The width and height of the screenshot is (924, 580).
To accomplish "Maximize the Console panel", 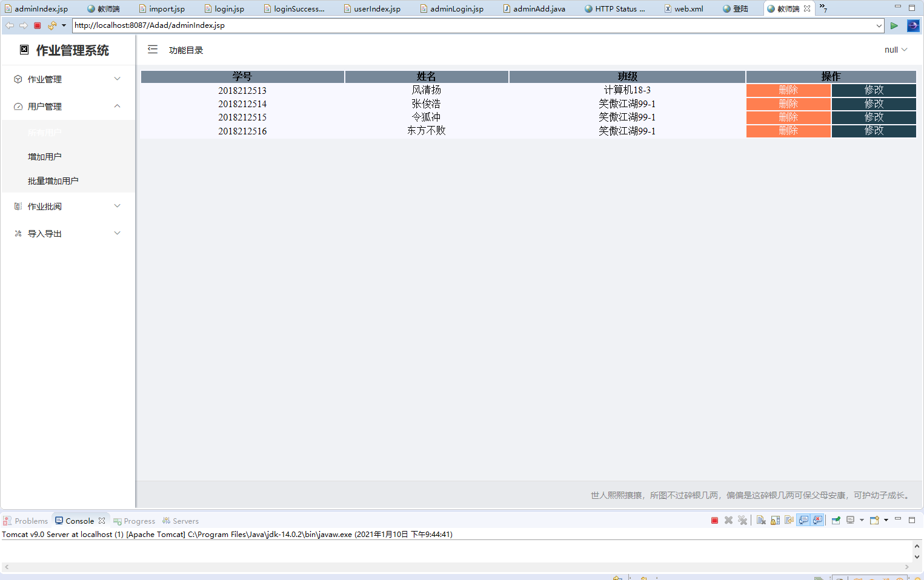I will pos(912,520).
